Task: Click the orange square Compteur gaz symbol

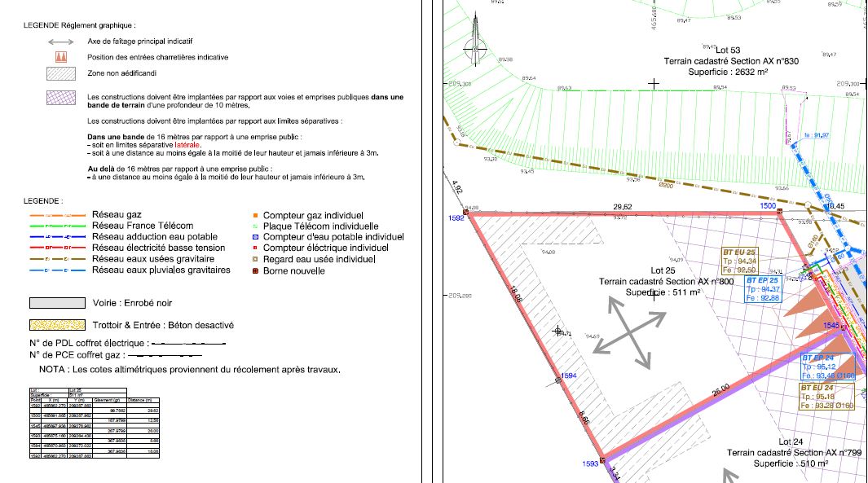Action: pyautogui.click(x=255, y=215)
